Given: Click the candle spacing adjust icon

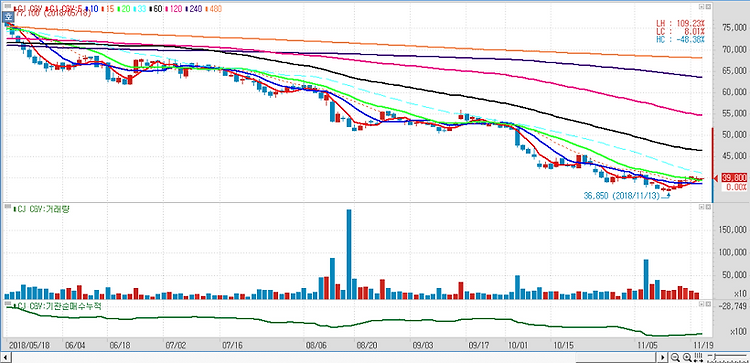Looking at the screenshot, I should point(698,357).
